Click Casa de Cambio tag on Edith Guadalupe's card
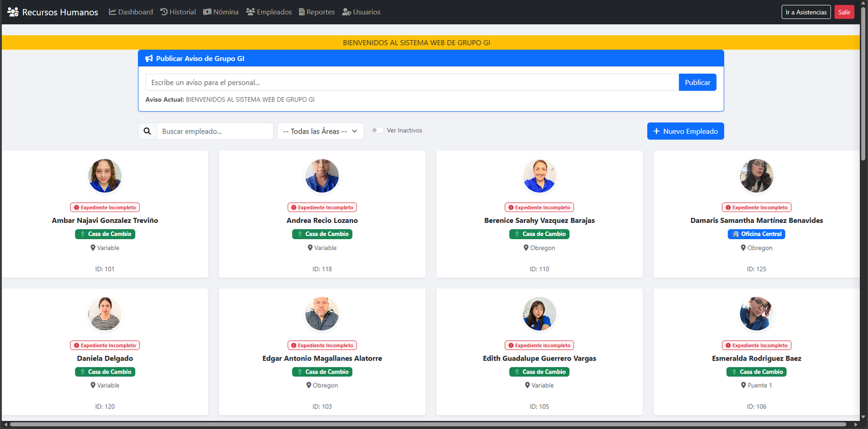This screenshot has width=868, height=429. pos(539,372)
